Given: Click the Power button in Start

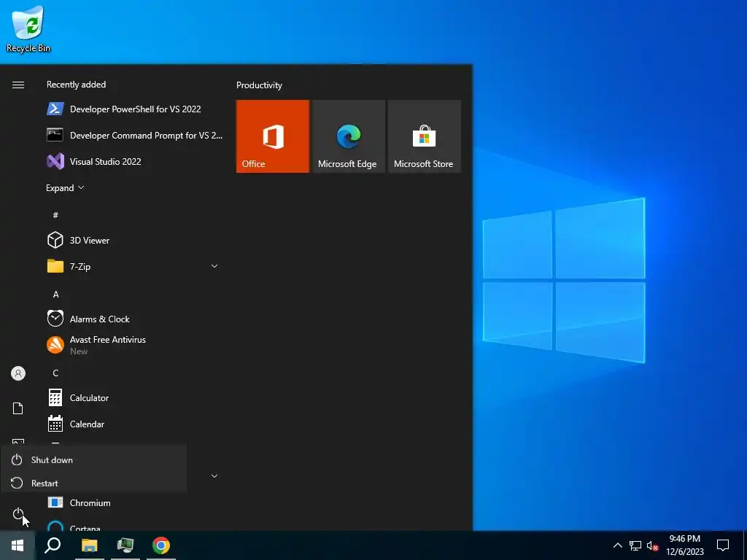Looking at the screenshot, I should pyautogui.click(x=18, y=514).
